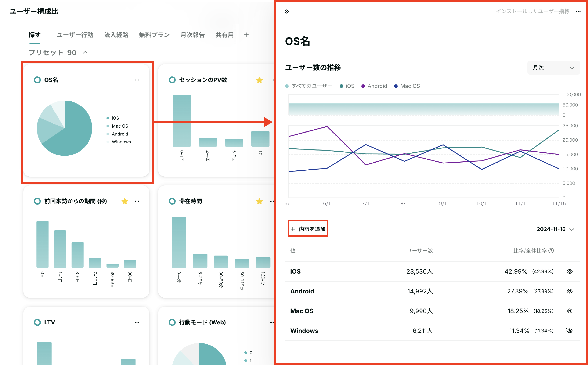588x365 pixels.
Task: Click the 0-1回 bar in セッションのPV数
Action: pyautogui.click(x=182, y=121)
